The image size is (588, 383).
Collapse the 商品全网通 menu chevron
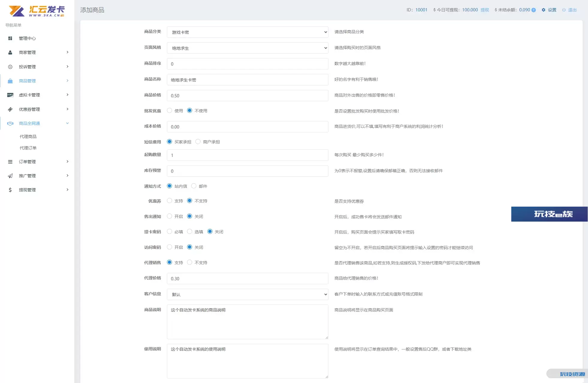67,123
